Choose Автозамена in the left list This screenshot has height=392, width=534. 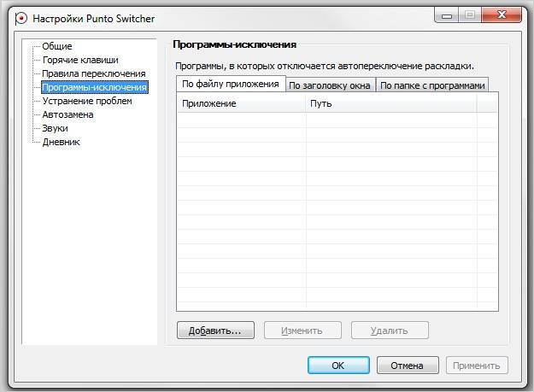(67, 114)
